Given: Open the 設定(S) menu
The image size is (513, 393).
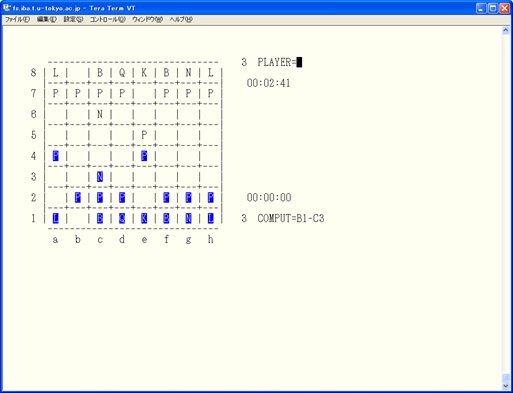Looking at the screenshot, I should pos(73,19).
